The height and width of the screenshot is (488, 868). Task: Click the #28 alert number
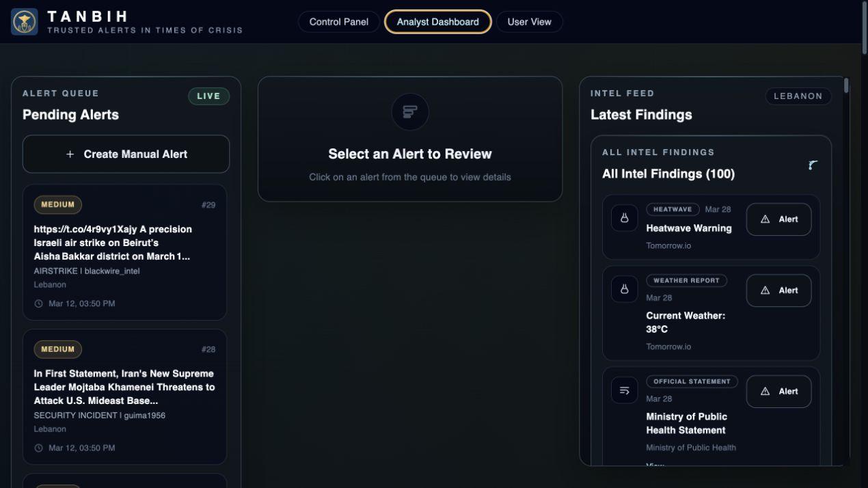pyautogui.click(x=208, y=350)
